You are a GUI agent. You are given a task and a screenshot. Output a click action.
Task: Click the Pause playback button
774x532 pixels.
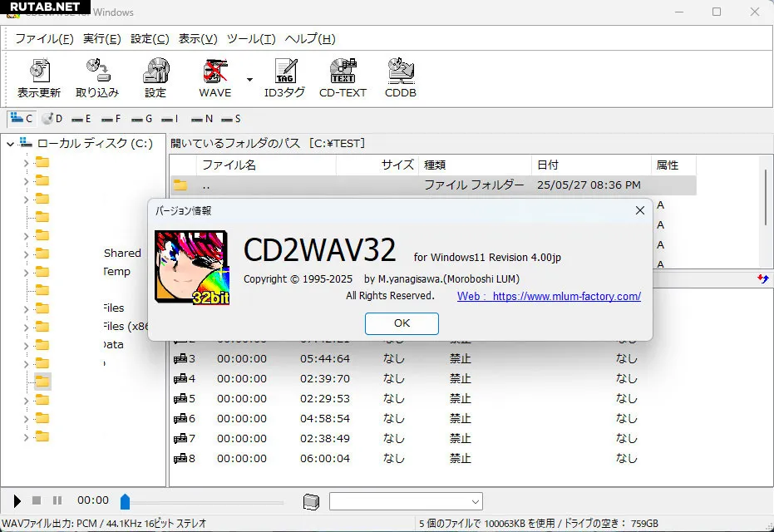point(57,500)
